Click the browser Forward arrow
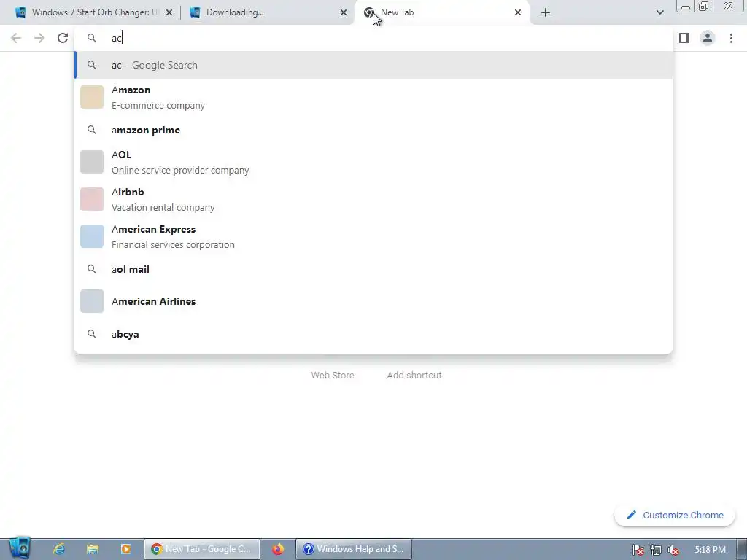 (39, 38)
